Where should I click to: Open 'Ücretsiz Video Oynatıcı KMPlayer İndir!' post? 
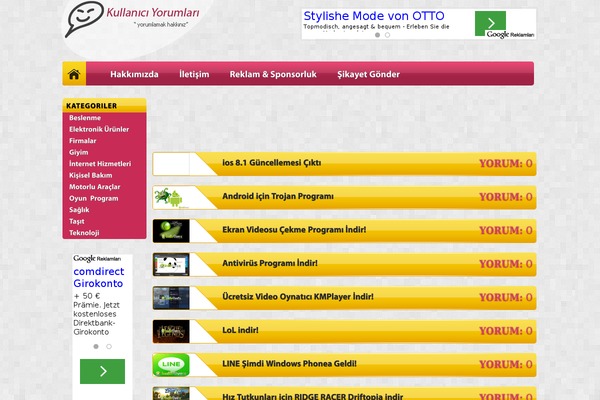click(298, 297)
